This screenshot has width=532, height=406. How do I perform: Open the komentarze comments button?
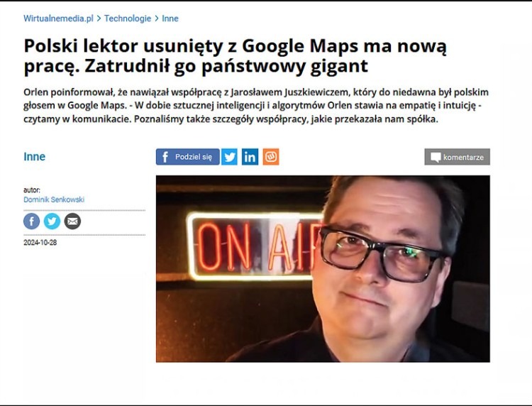pyautogui.click(x=457, y=157)
